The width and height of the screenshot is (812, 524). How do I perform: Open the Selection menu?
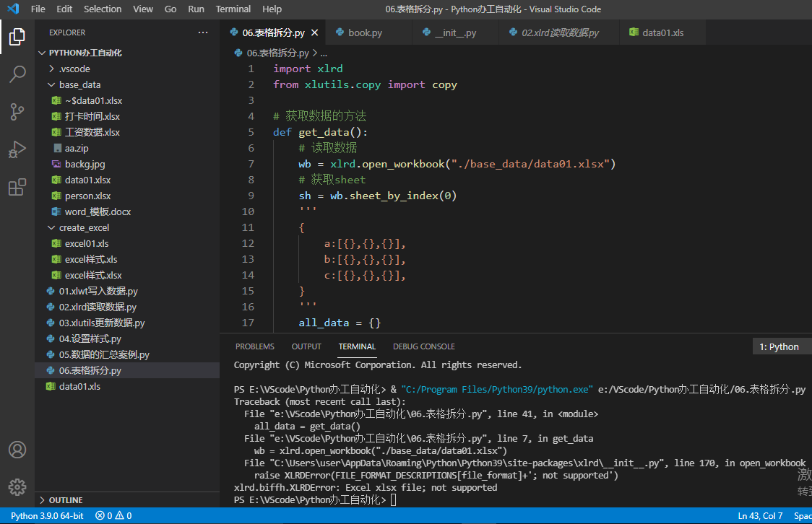point(103,9)
